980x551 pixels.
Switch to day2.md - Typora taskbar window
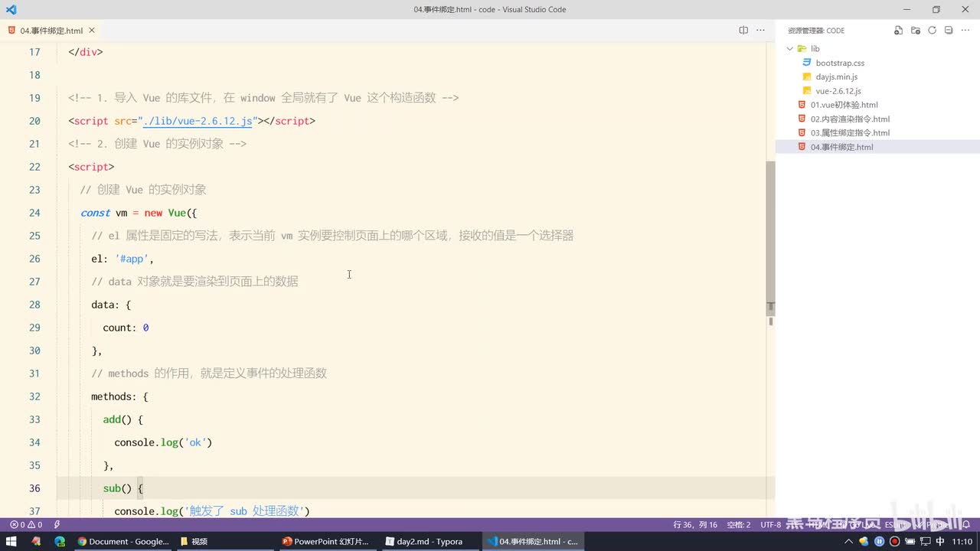[x=430, y=541]
